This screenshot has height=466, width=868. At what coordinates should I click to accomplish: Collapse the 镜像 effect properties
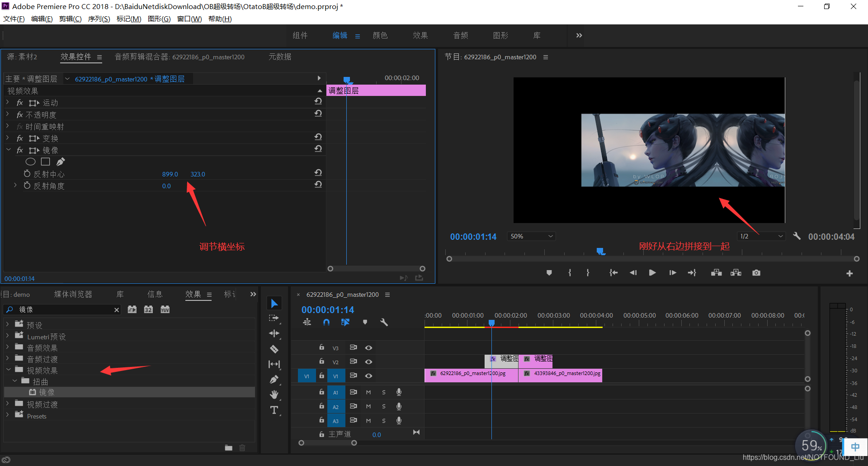[x=8, y=150]
